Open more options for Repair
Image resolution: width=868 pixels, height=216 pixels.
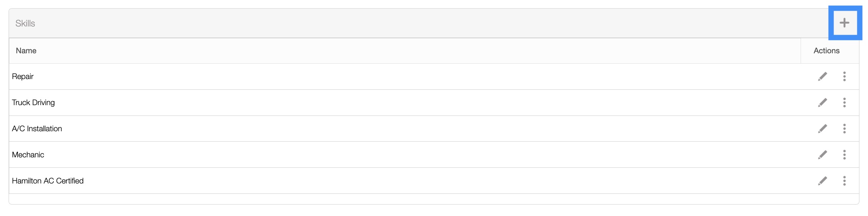point(844,77)
